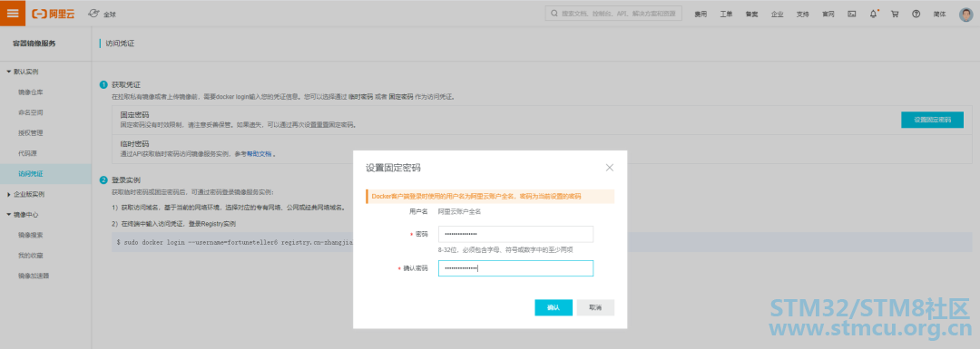This screenshot has height=349, width=980.
Task: Close the 设置固定密码 dialog
Action: click(x=610, y=168)
